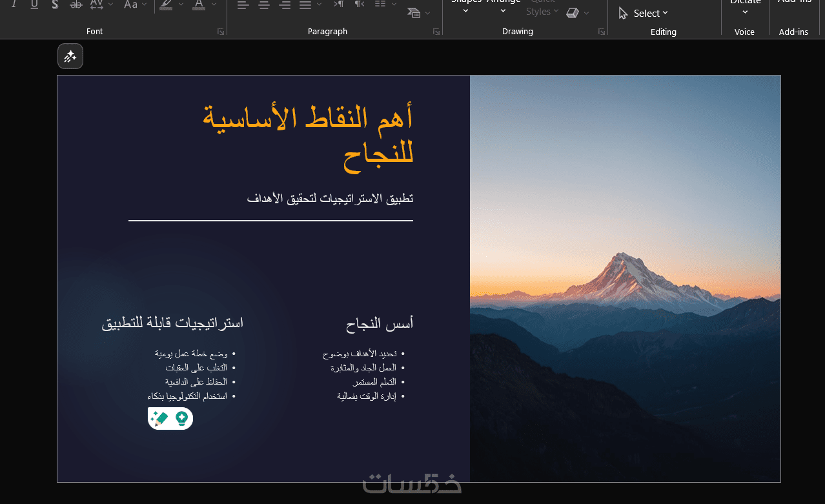825x504 pixels.
Task: Apply text shadow effect
Action: point(55,4)
